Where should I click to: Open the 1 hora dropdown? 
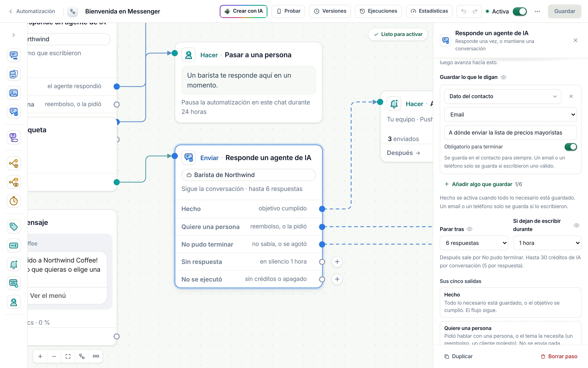pyautogui.click(x=547, y=243)
